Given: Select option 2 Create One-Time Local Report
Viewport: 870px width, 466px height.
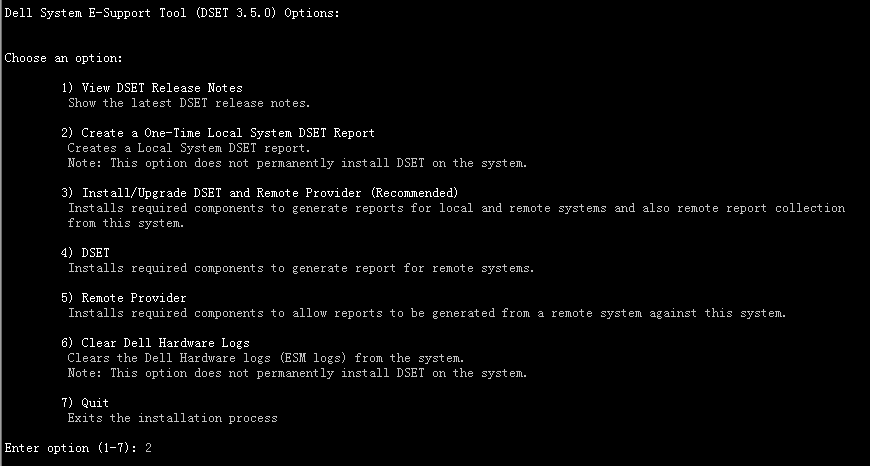Looking at the screenshot, I should 218,133.
